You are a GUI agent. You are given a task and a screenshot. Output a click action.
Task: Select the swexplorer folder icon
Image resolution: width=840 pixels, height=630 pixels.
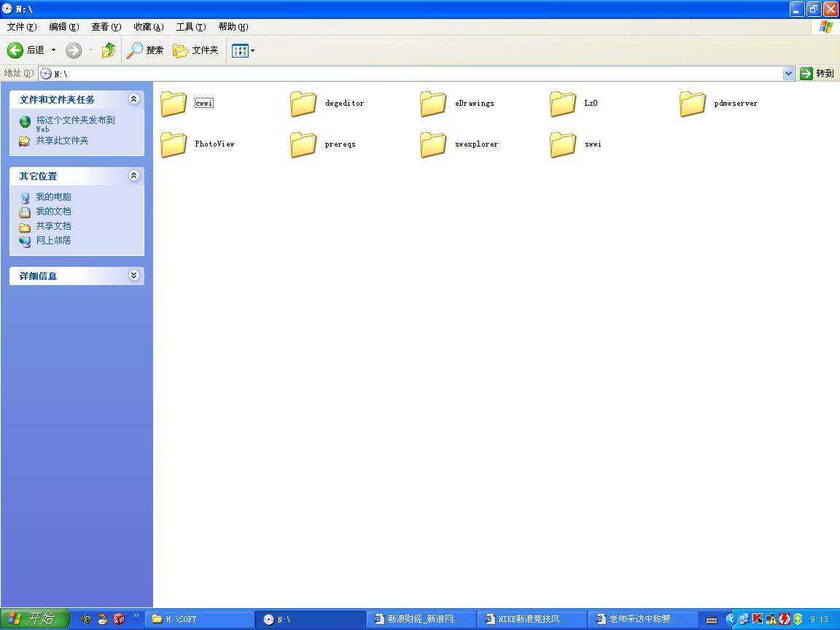433,144
